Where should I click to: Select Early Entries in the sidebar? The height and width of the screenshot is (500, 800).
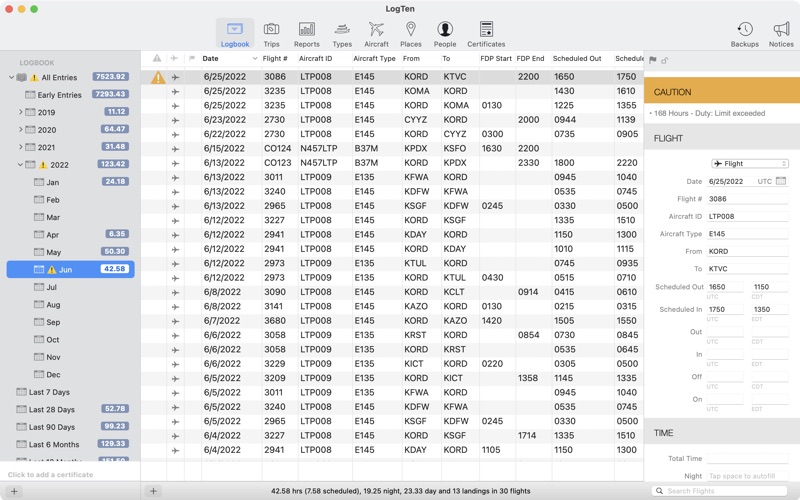[59, 95]
